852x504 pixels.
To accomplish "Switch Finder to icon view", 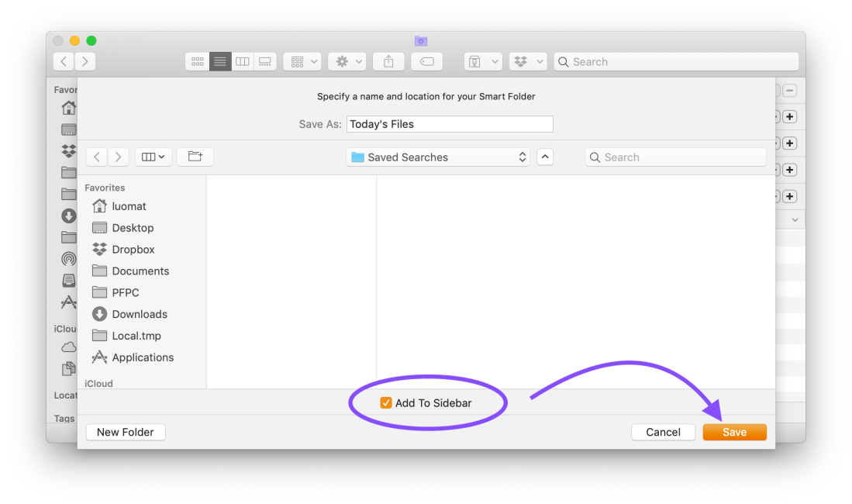I will 198,62.
